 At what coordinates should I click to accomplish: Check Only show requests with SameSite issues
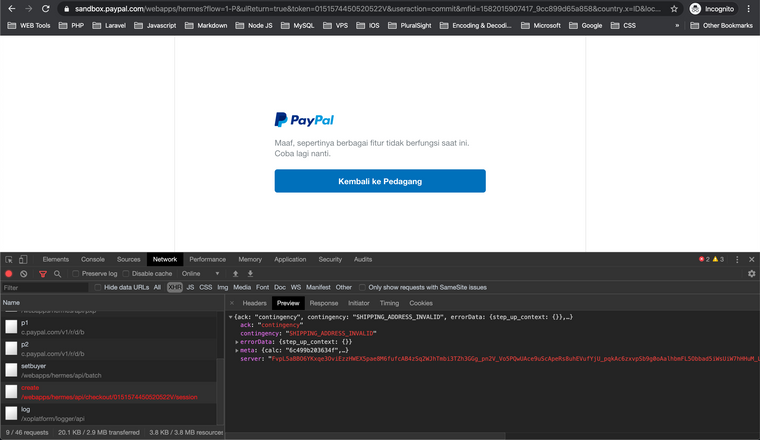pos(362,287)
